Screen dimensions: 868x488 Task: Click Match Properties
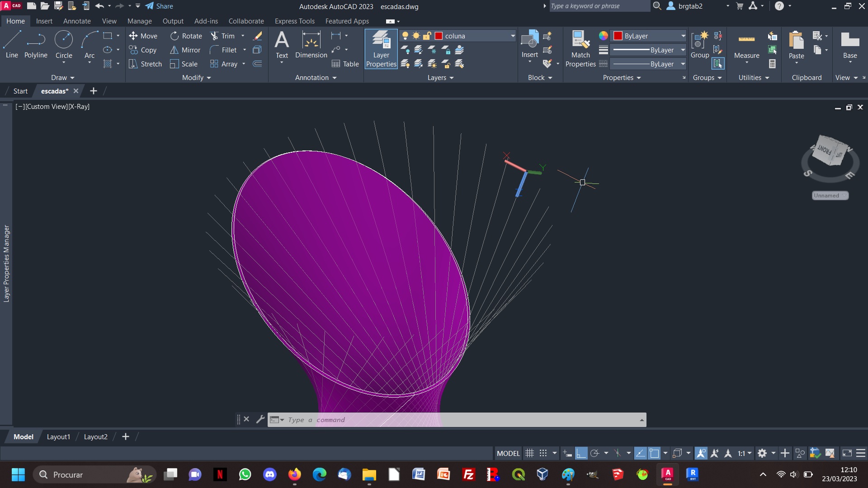tap(580, 49)
